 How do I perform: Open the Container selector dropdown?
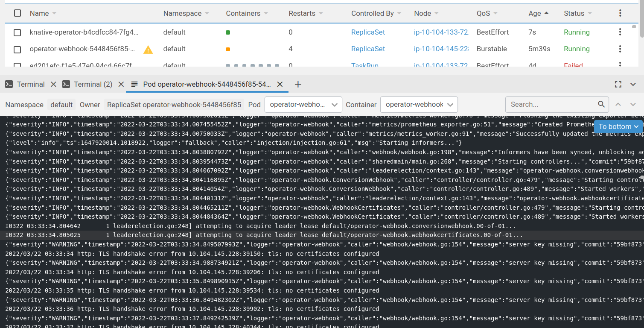pyautogui.click(x=419, y=104)
